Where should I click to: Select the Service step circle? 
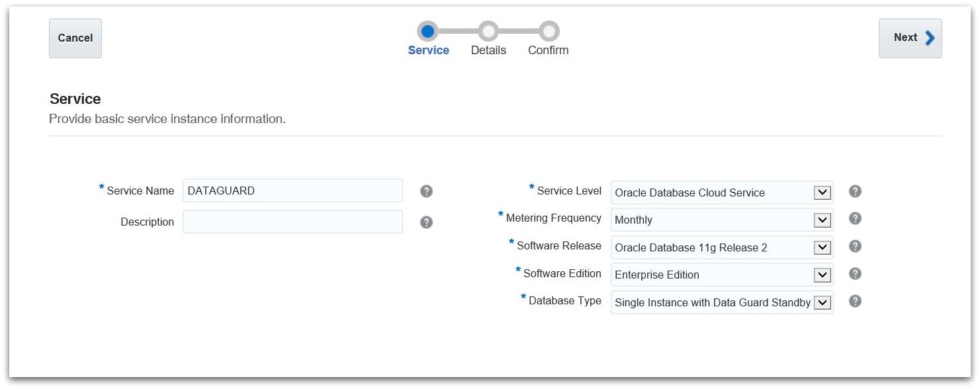[x=427, y=31]
